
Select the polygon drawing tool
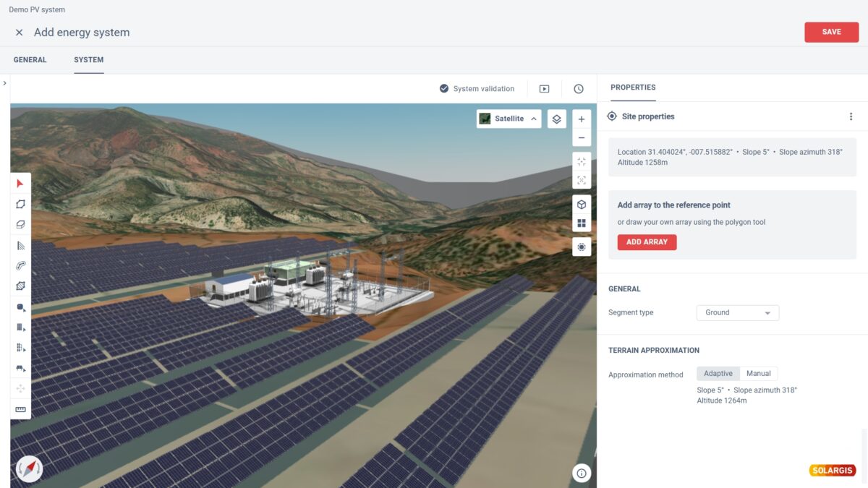(20, 204)
